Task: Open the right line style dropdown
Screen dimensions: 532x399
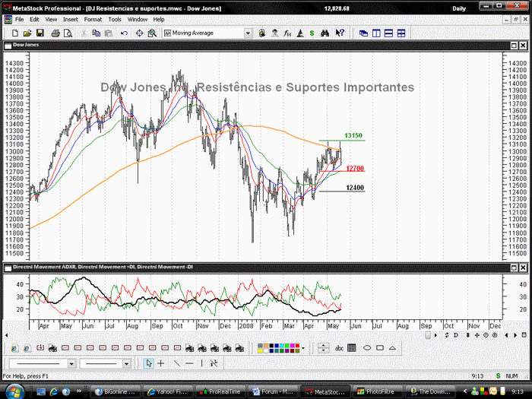Action: [x=127, y=363]
